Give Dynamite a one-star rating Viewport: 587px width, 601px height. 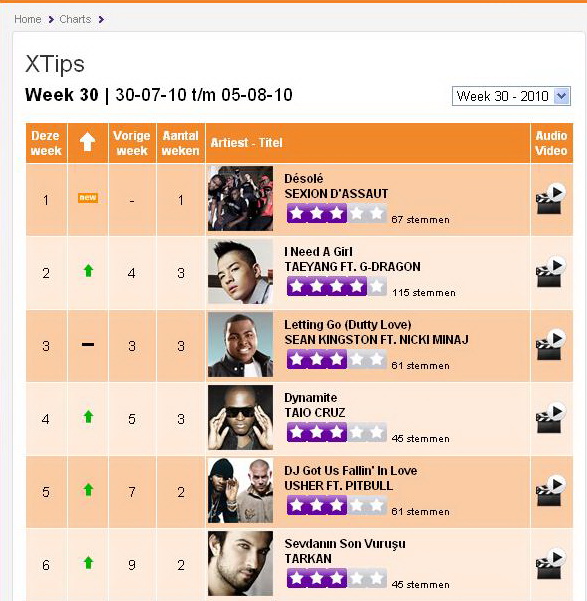[x=296, y=432]
